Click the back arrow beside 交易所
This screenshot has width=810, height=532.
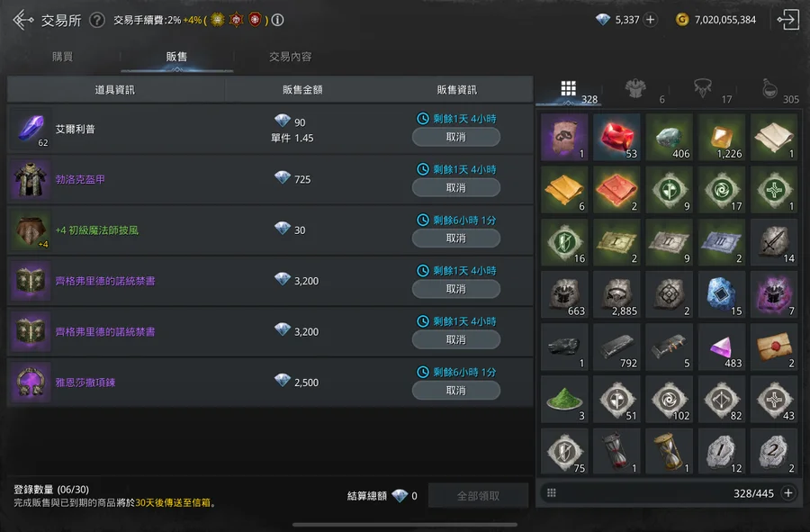[23, 20]
